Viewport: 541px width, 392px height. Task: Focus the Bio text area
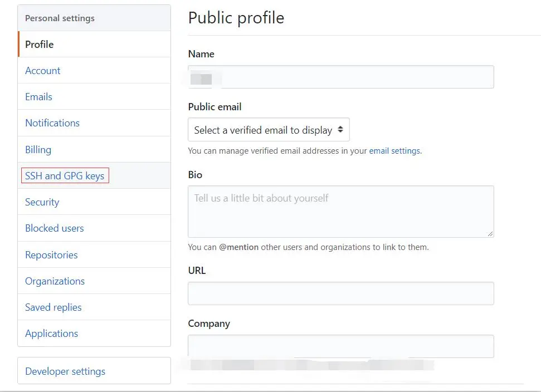[340, 212]
